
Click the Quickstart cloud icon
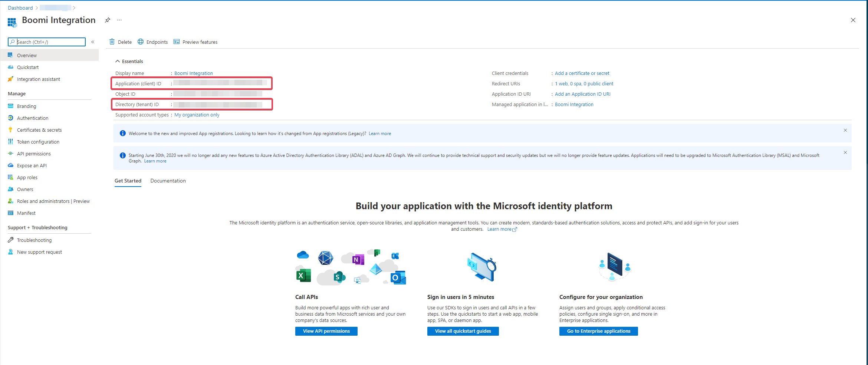pyautogui.click(x=10, y=67)
